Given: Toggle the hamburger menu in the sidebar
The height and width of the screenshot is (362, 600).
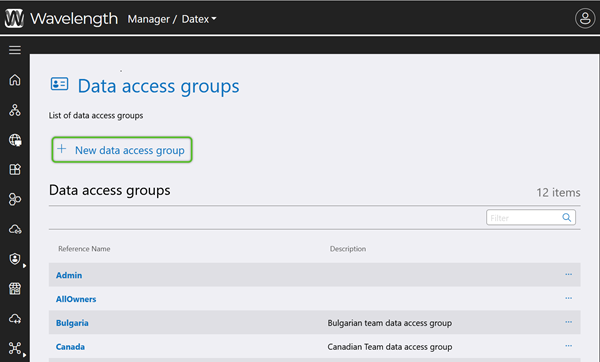Looking at the screenshot, I should (x=15, y=50).
